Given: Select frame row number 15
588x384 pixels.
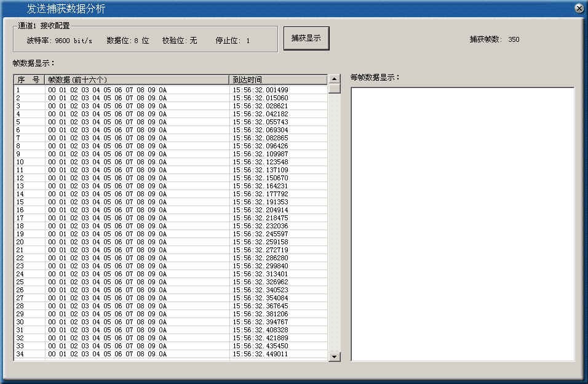Looking at the screenshot, I should coord(170,202).
